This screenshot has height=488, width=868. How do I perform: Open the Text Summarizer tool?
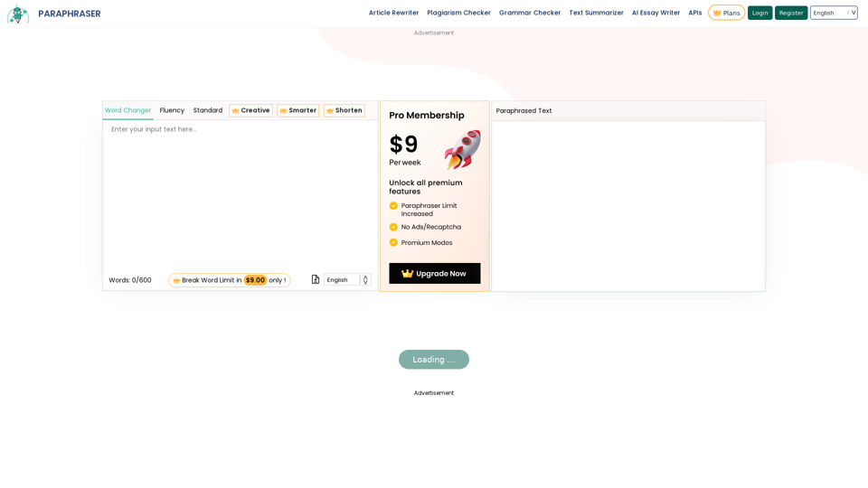tap(596, 13)
